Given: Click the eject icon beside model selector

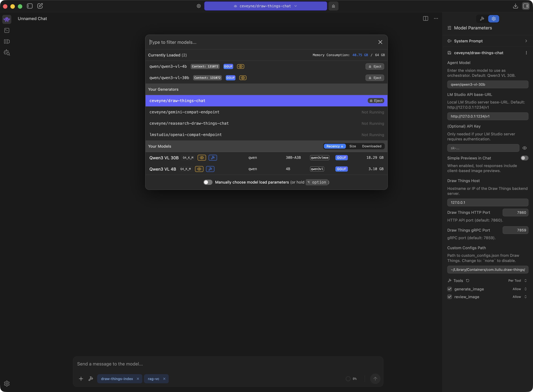Looking at the screenshot, I should click(x=333, y=6).
